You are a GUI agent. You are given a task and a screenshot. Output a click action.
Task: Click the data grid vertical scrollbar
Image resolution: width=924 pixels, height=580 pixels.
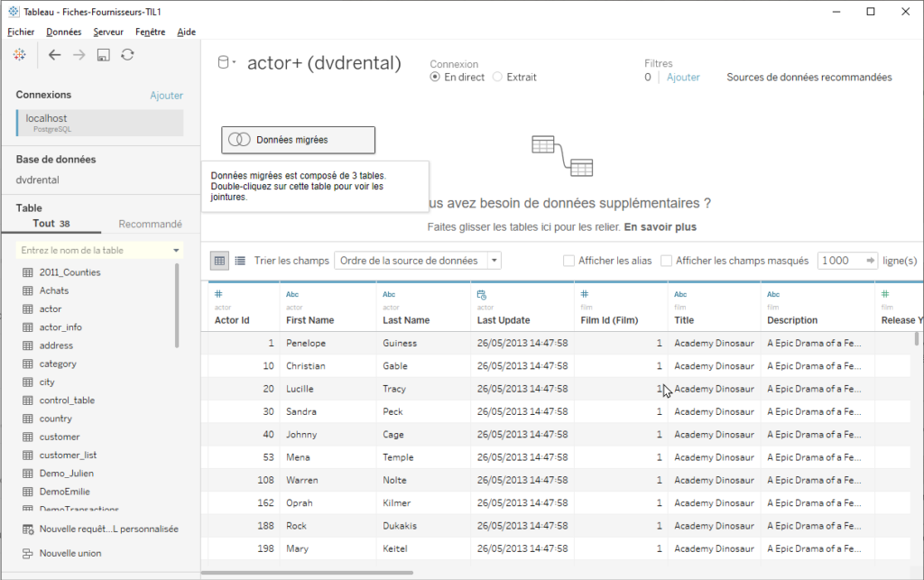(917, 338)
